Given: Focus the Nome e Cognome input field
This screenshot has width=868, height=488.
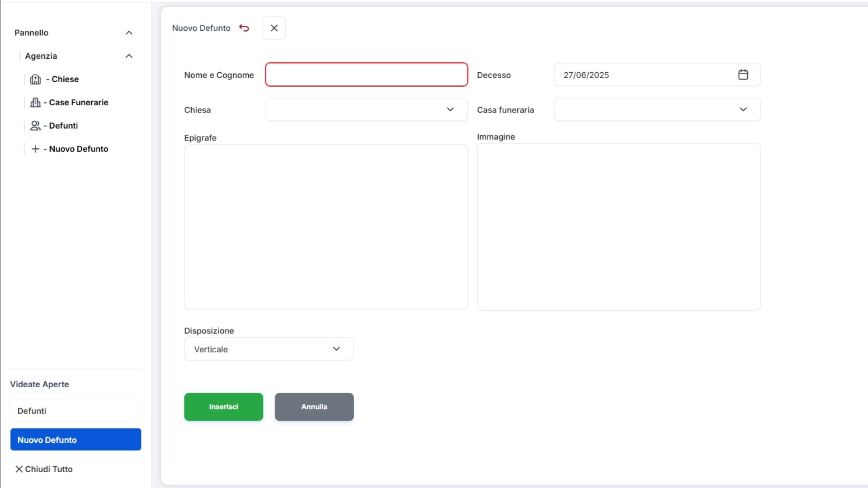Looking at the screenshot, I should (366, 75).
